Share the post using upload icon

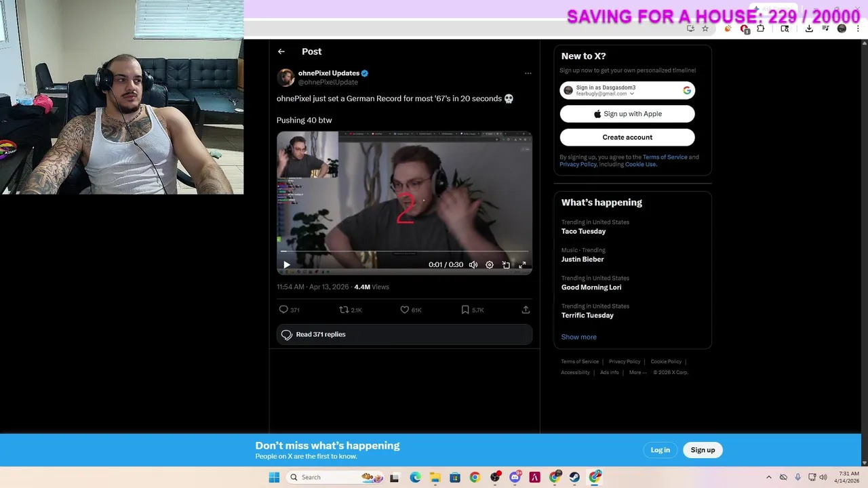coord(526,310)
